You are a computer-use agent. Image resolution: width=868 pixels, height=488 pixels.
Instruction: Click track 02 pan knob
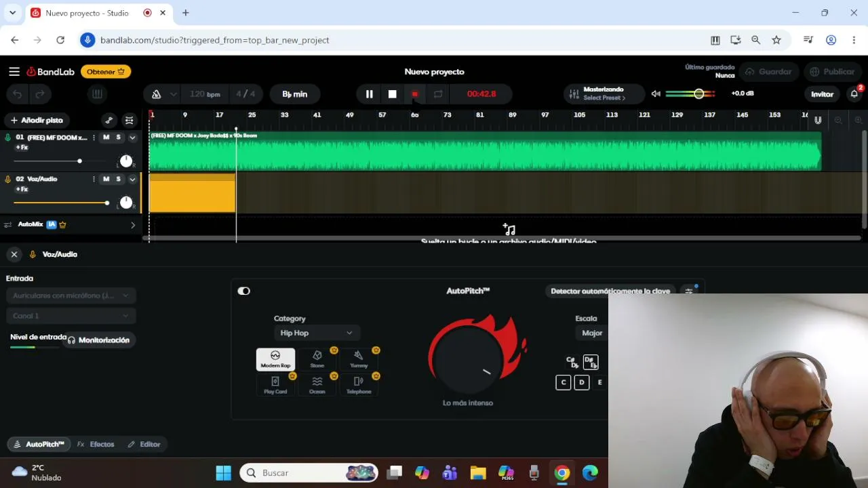click(126, 203)
